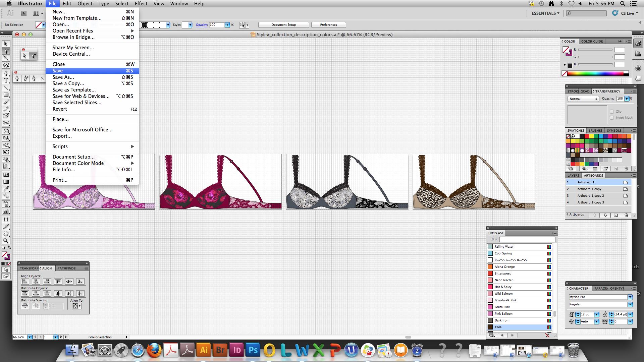Open the Myriad Pro font dropdown
644x362 pixels.
[630, 297]
